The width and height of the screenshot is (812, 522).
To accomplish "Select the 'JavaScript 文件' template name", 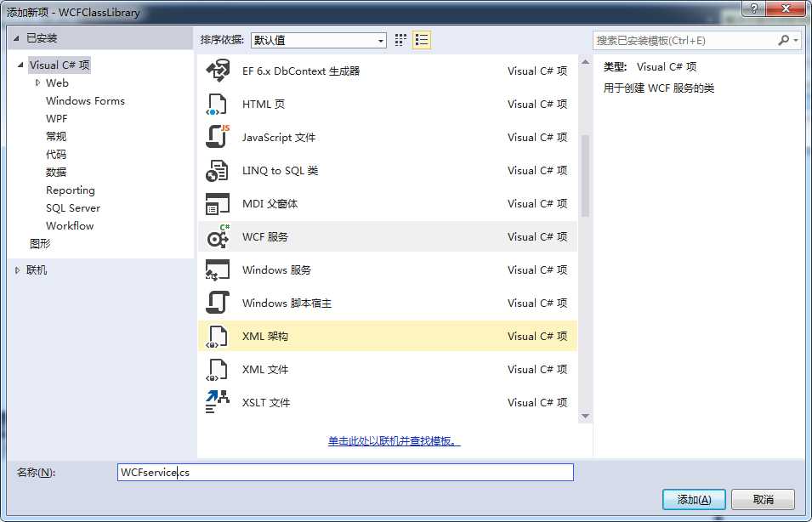I will pos(279,137).
